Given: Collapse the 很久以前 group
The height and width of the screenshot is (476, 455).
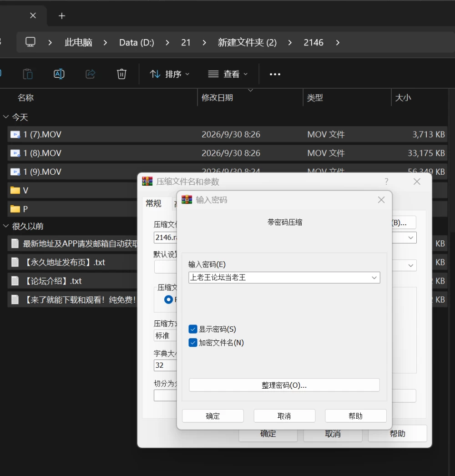Looking at the screenshot, I should tap(5, 226).
